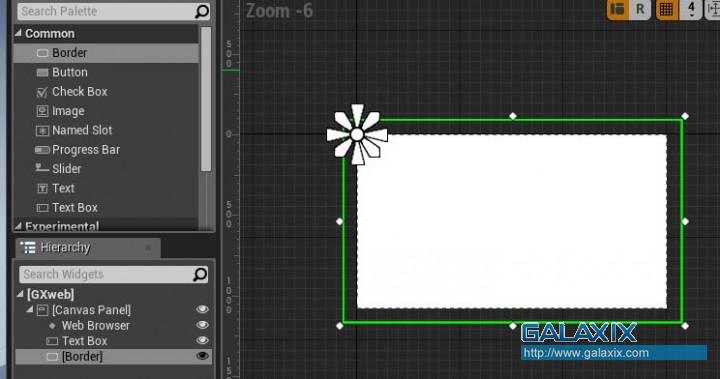This screenshot has width=720, height=379.
Task: Choose the Check Box palette item
Action: click(x=107, y=91)
